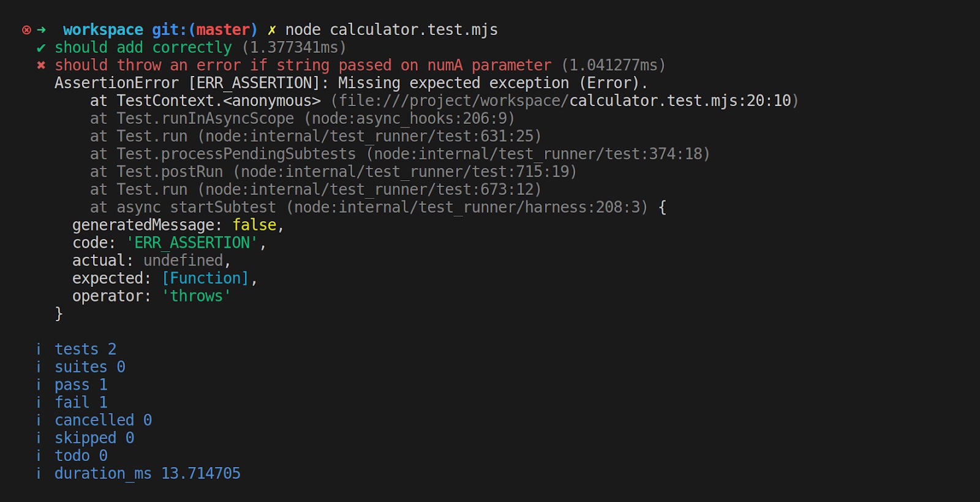Click the info icon beside "duration_ms"
The height and width of the screenshot is (502, 980).
[39, 474]
